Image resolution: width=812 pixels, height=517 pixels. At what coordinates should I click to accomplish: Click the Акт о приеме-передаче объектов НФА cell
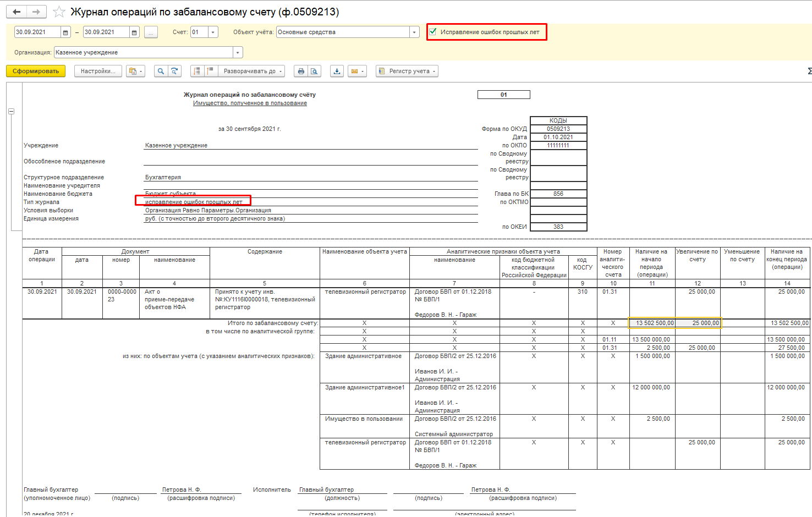[x=174, y=303]
